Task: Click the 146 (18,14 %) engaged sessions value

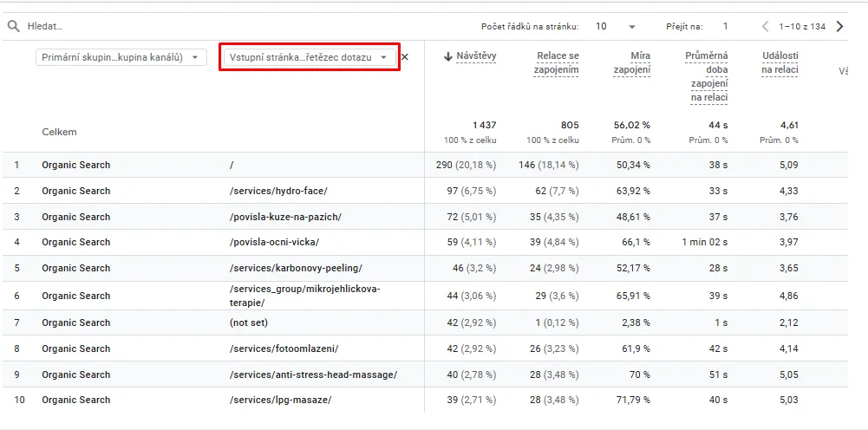Action: pyautogui.click(x=549, y=165)
